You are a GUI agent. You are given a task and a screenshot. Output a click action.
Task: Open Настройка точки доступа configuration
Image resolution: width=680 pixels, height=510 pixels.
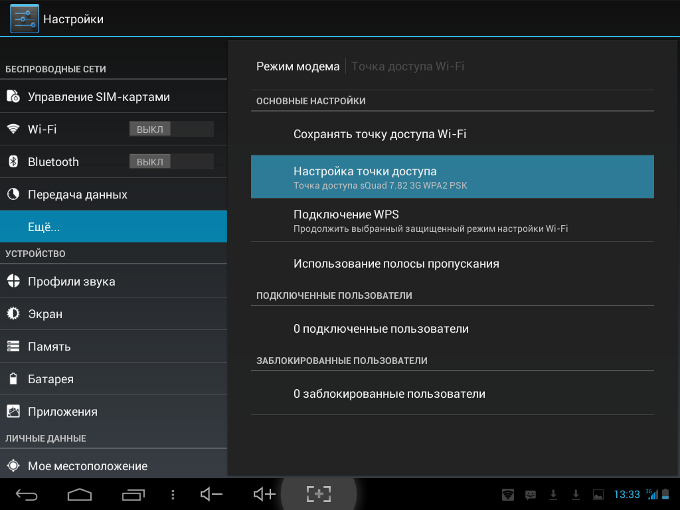coord(452,177)
